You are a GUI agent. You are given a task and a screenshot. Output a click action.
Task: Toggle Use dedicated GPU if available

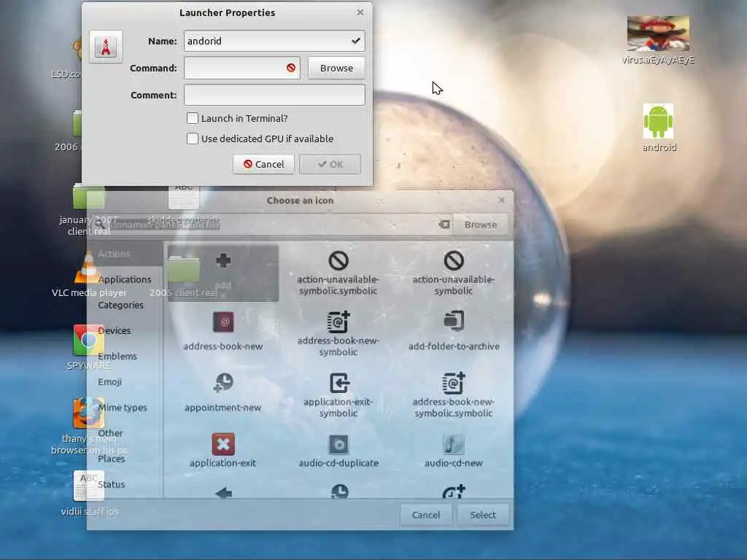pyautogui.click(x=193, y=139)
